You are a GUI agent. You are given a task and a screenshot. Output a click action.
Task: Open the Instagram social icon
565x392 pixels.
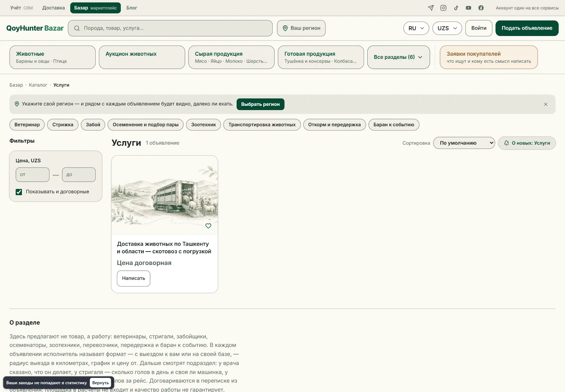(444, 8)
